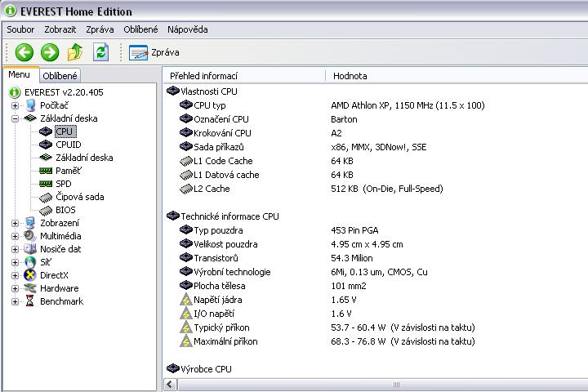Viewport: 588px width, 392px height.
Task: Refresh the page using the refresh icon
Action: 101,52
